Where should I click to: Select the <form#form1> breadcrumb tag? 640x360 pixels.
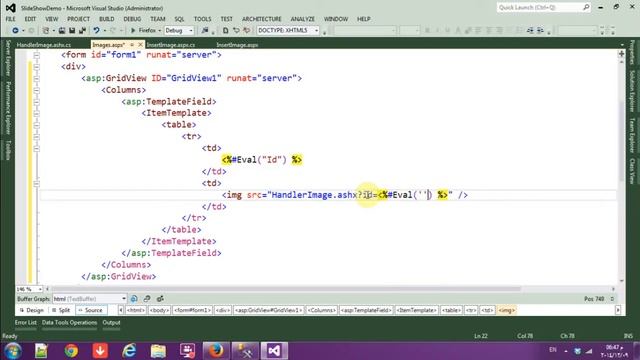[192, 310]
